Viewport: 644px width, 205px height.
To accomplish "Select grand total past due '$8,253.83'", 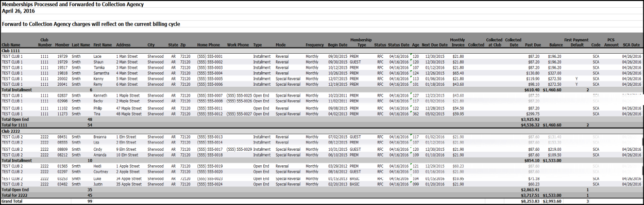I will 530,201.
